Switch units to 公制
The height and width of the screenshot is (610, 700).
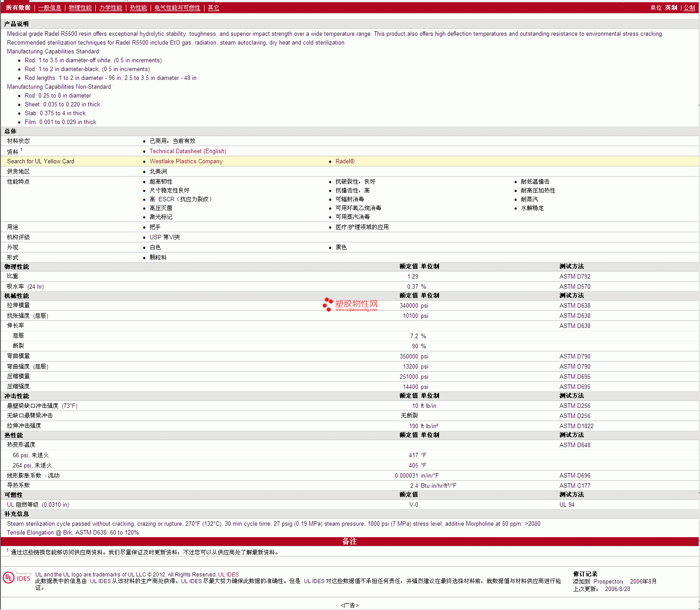pos(689,8)
